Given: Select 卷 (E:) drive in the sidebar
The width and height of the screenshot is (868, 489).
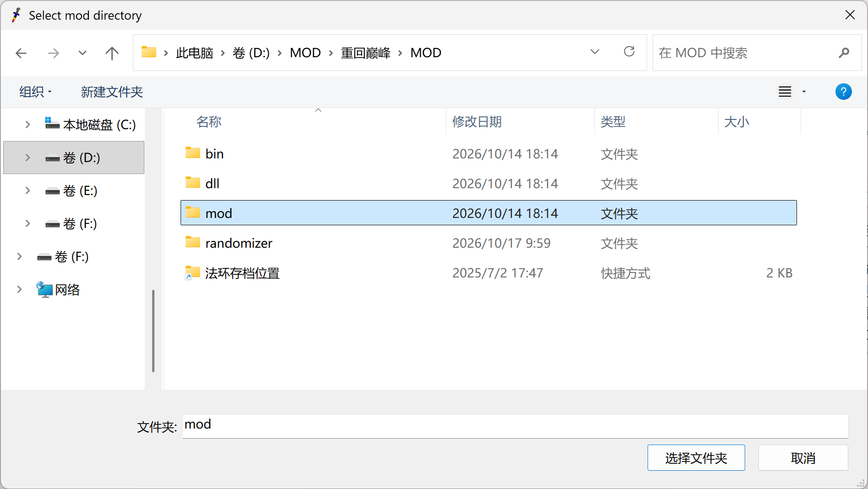Looking at the screenshot, I should click(x=71, y=190).
